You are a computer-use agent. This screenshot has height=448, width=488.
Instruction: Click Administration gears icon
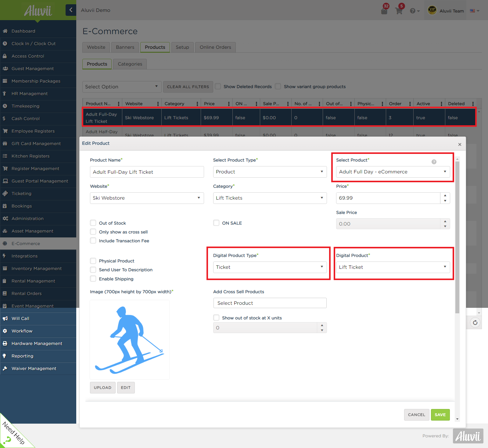coord(5,219)
